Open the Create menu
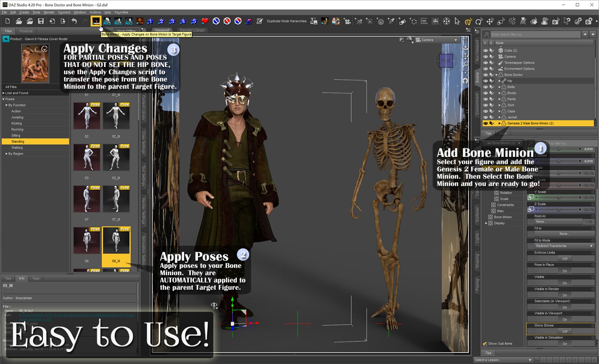This screenshot has width=599, height=364. click(24, 12)
